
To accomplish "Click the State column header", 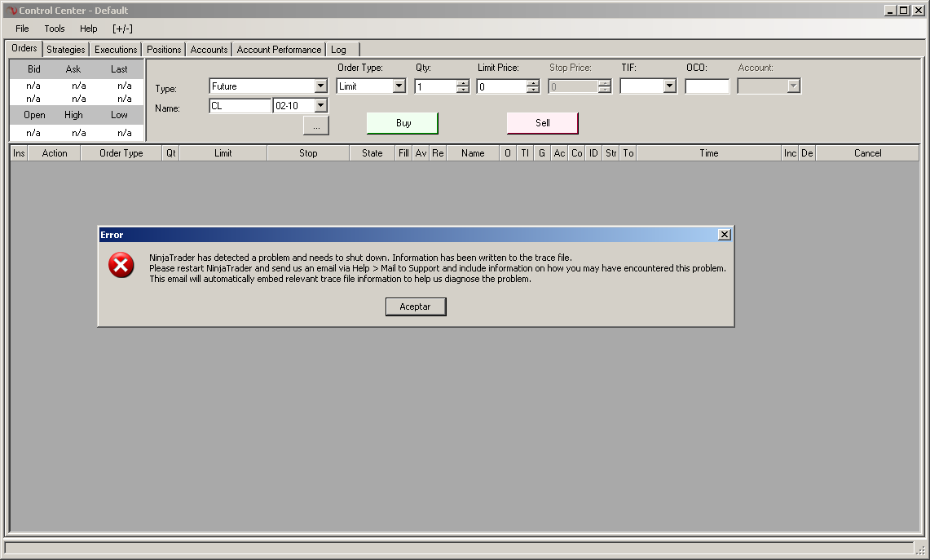I will 372,153.
